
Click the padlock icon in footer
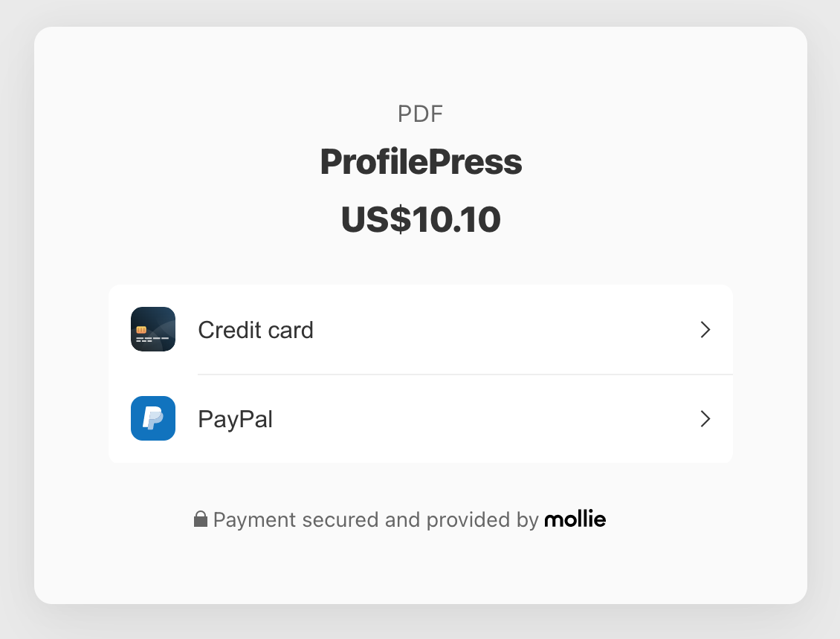point(201,519)
